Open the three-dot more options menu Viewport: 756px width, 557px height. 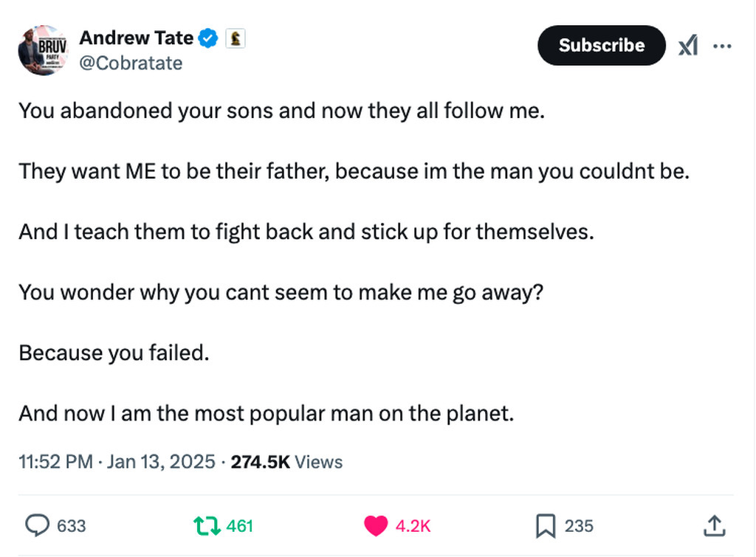tap(722, 46)
